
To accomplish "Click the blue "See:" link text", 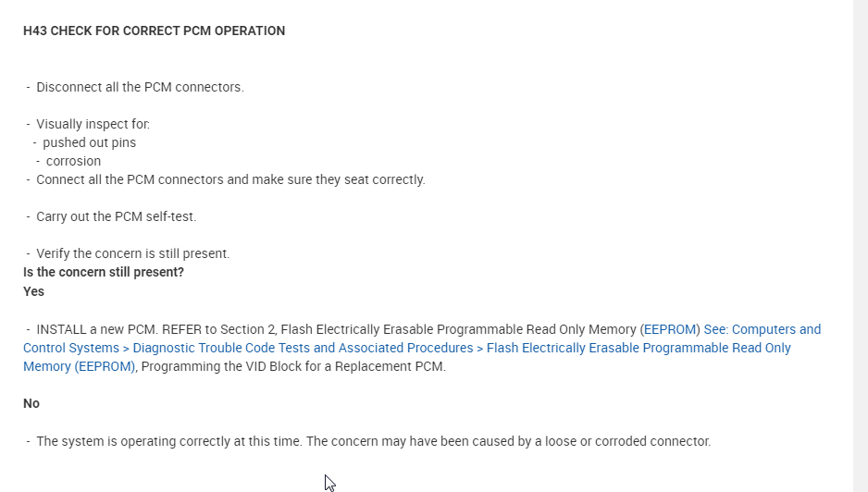I will [714, 329].
